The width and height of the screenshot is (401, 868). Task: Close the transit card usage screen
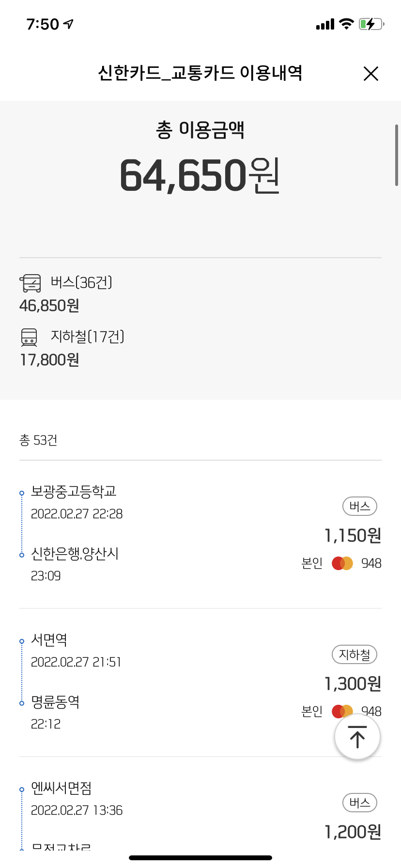point(370,74)
